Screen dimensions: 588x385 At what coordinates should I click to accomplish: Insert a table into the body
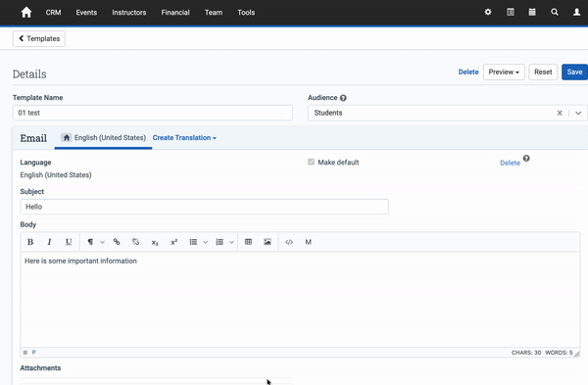tap(248, 242)
